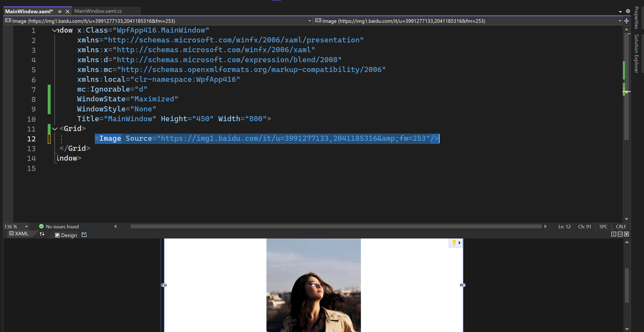Switch to horizontal split layout

(x=620, y=234)
